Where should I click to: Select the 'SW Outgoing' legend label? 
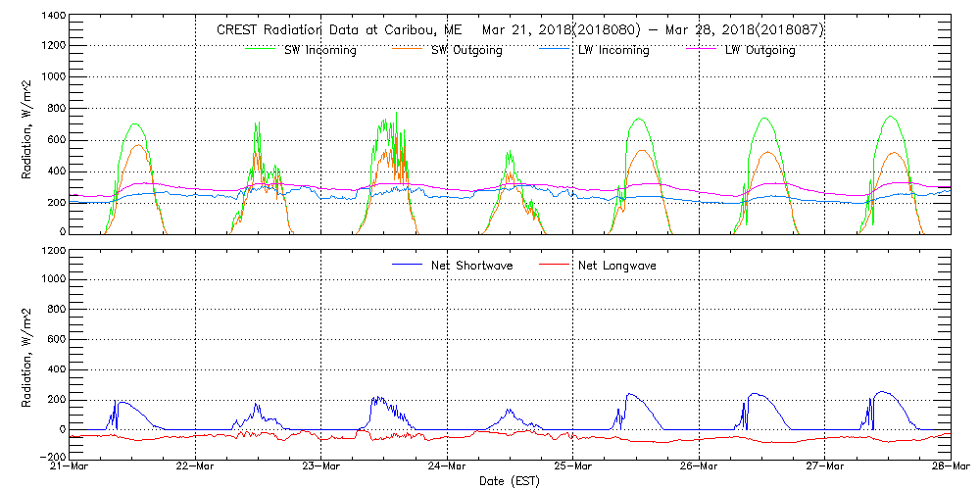point(467,50)
